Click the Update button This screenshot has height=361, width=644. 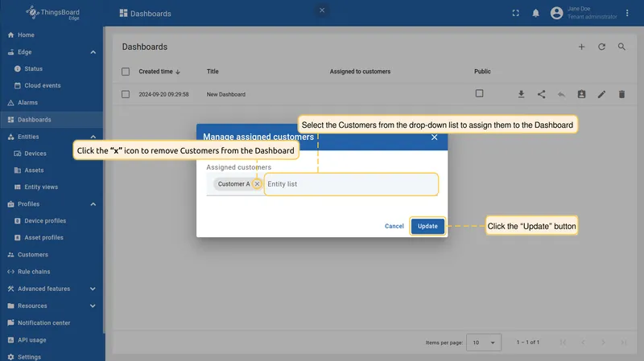[427, 226]
